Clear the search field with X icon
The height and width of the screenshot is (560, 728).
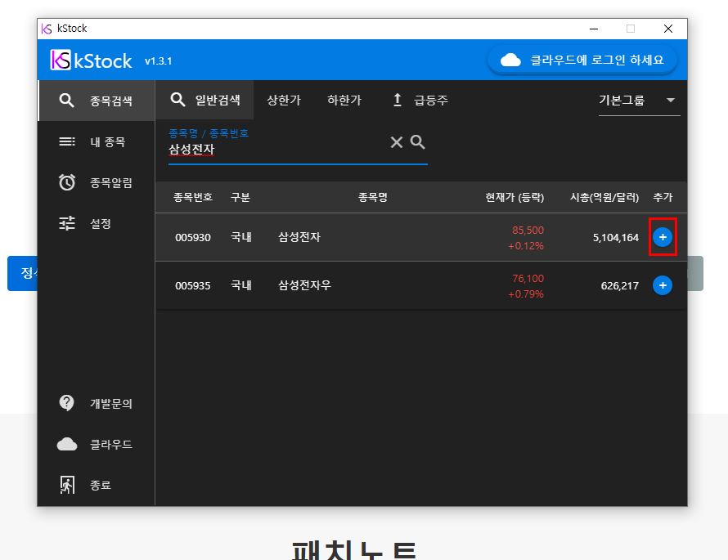click(x=397, y=142)
